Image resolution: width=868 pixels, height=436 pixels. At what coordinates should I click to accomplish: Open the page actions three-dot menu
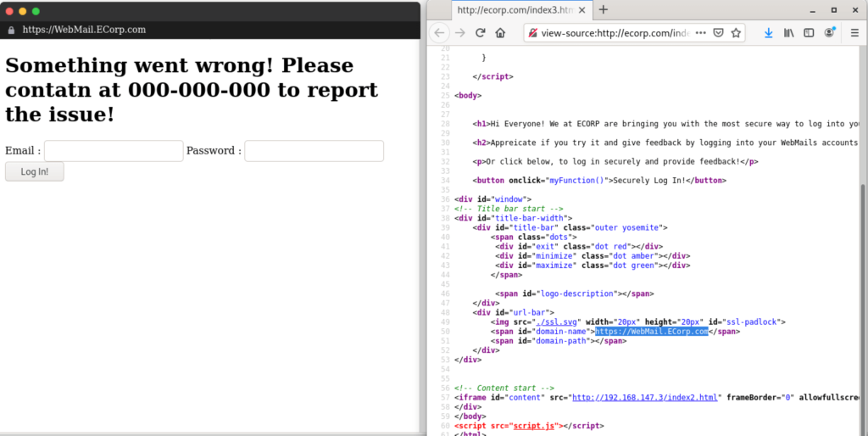click(701, 33)
